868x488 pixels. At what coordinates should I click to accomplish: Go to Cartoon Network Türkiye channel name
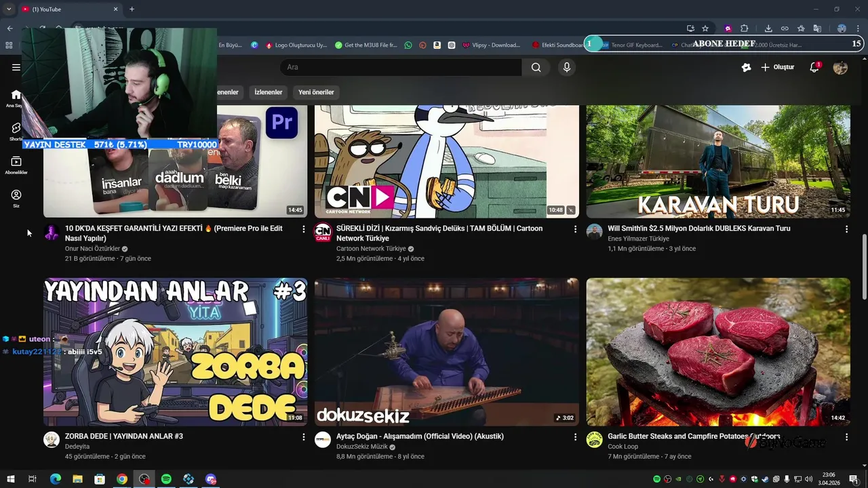[x=371, y=249]
